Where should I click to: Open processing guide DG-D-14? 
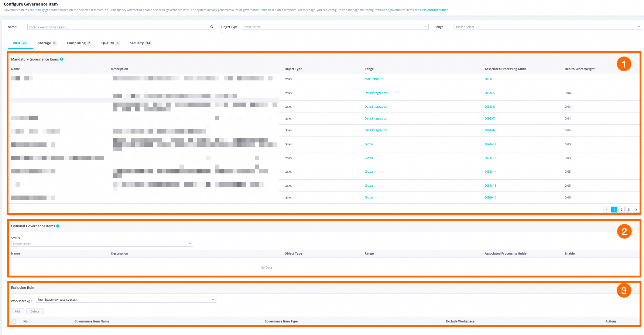pos(490,172)
